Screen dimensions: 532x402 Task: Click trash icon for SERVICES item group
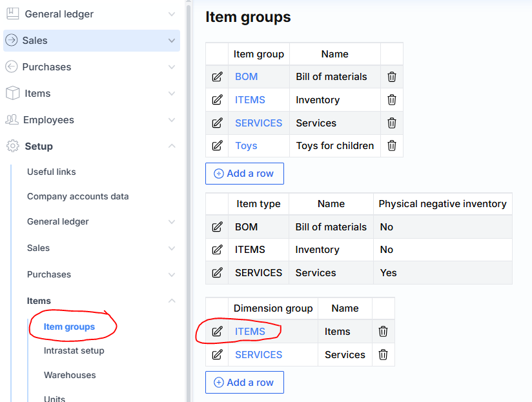coord(391,123)
